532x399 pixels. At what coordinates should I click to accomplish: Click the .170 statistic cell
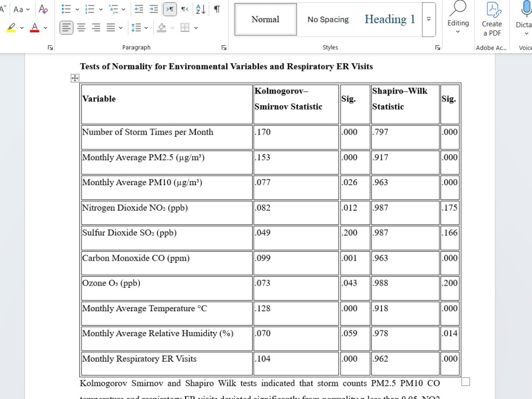pos(296,137)
